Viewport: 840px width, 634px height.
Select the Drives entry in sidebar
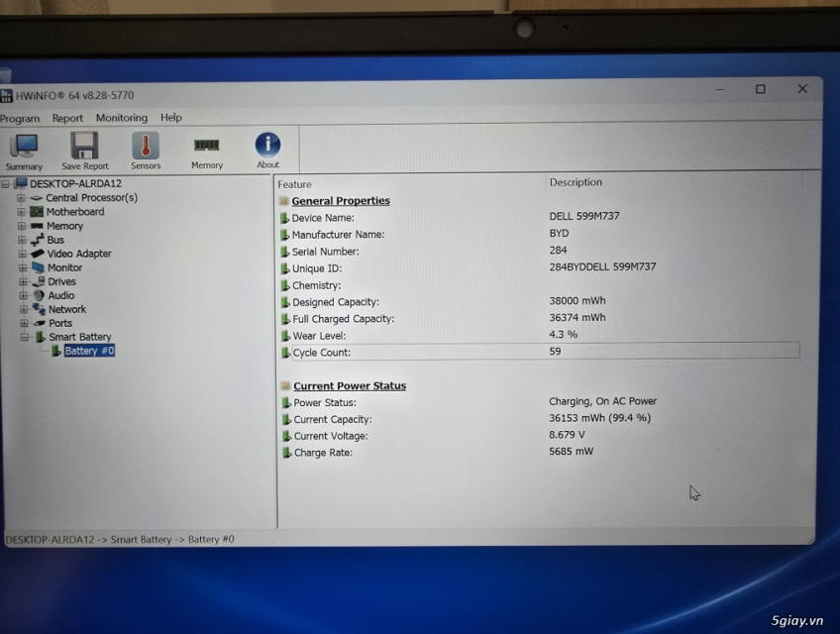pos(61,281)
